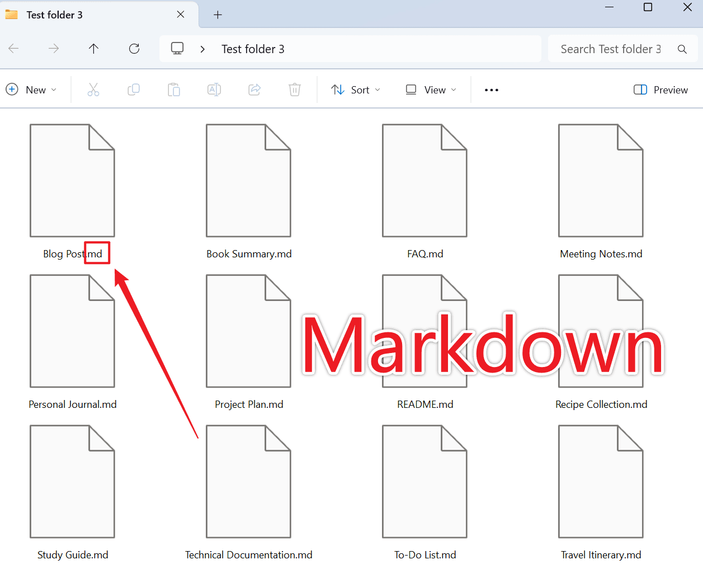This screenshot has width=703, height=588.
Task: Click the README.md file name
Action: coord(425,404)
